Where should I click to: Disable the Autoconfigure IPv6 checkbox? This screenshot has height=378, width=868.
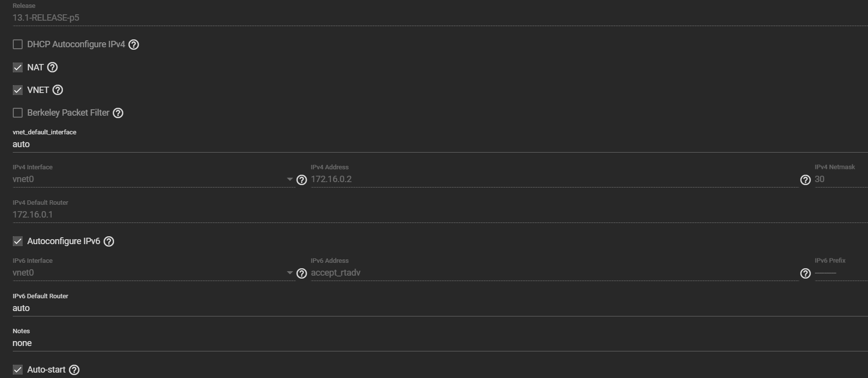(18, 241)
